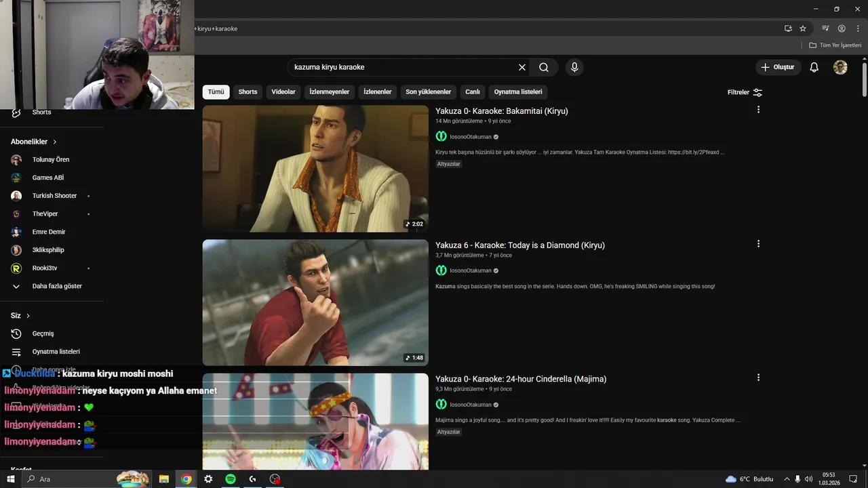Click title Yakuza 0- Karaoke: Bakamitai (Kiryu)

pyautogui.click(x=502, y=111)
